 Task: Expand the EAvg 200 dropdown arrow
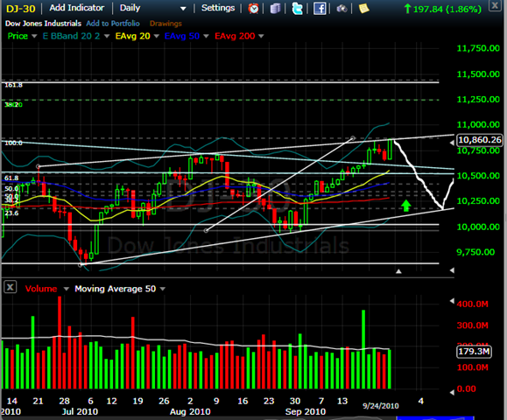[261, 36]
